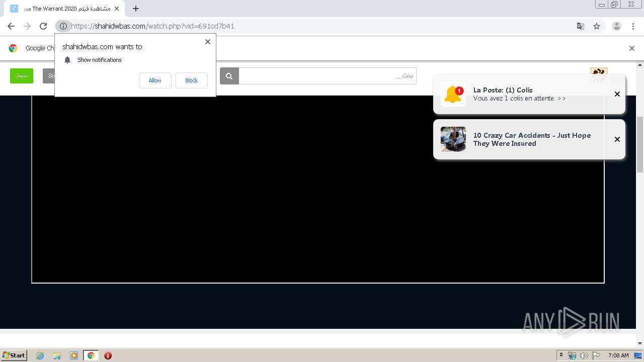
Task: Click the green register button
Action: 22,75
